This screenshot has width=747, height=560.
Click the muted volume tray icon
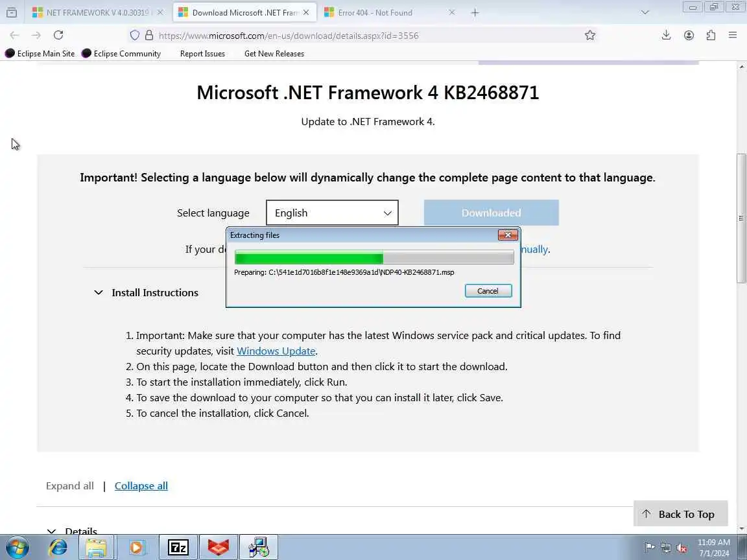(682, 548)
